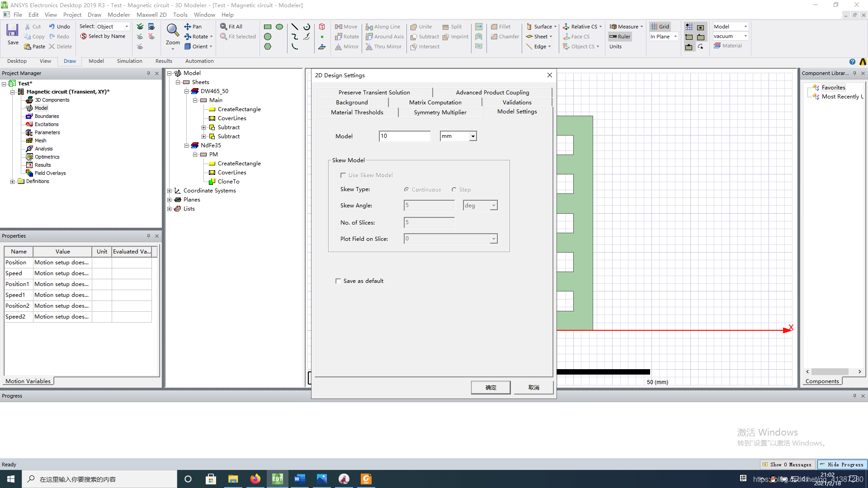Click the draw plane tool icon

click(x=322, y=47)
